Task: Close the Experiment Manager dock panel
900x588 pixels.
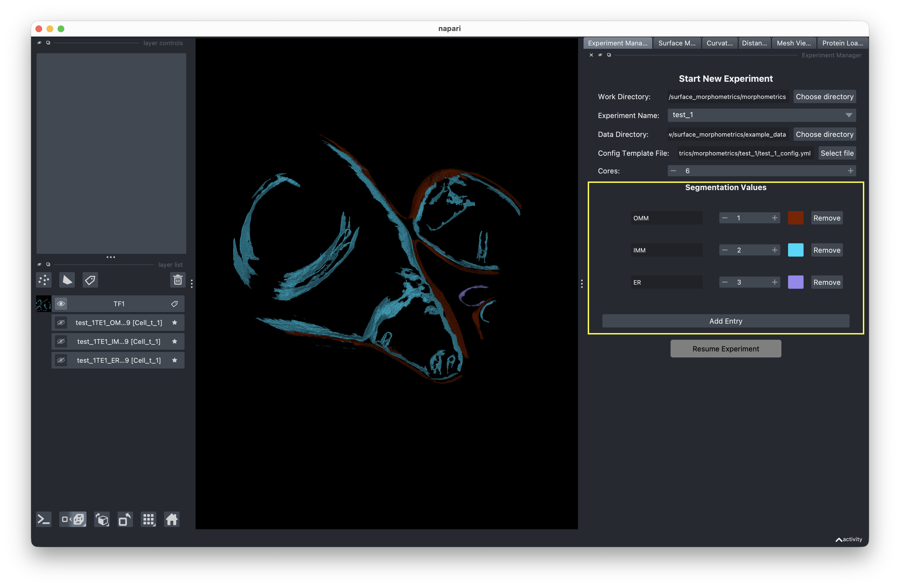Action: 591,55
